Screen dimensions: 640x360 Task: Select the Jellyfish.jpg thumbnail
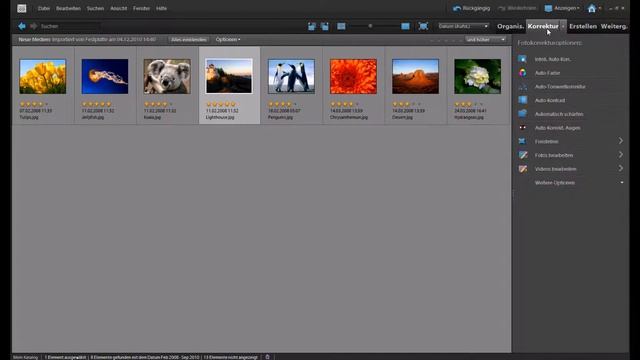tap(104, 76)
